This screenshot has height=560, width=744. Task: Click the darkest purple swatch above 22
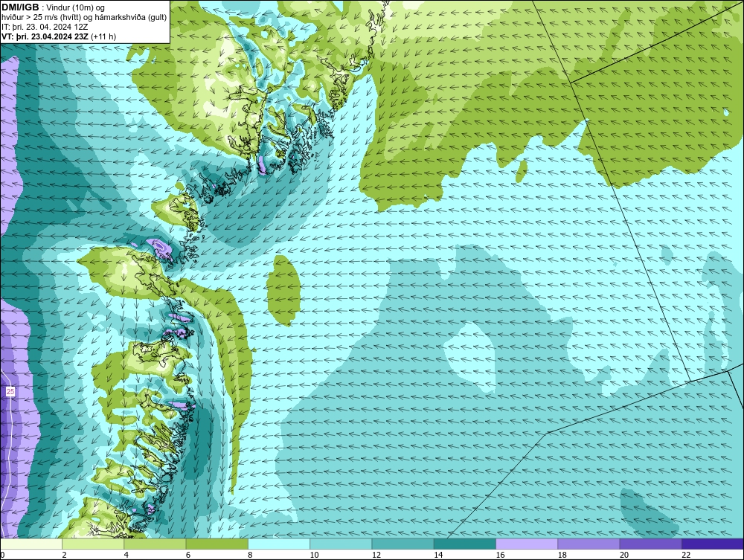click(712, 544)
